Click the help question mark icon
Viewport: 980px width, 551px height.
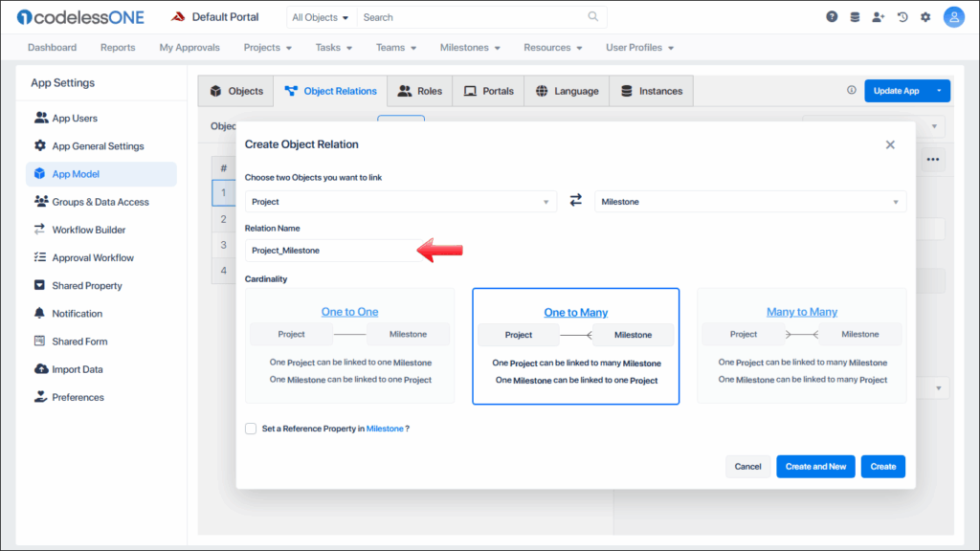pos(832,17)
